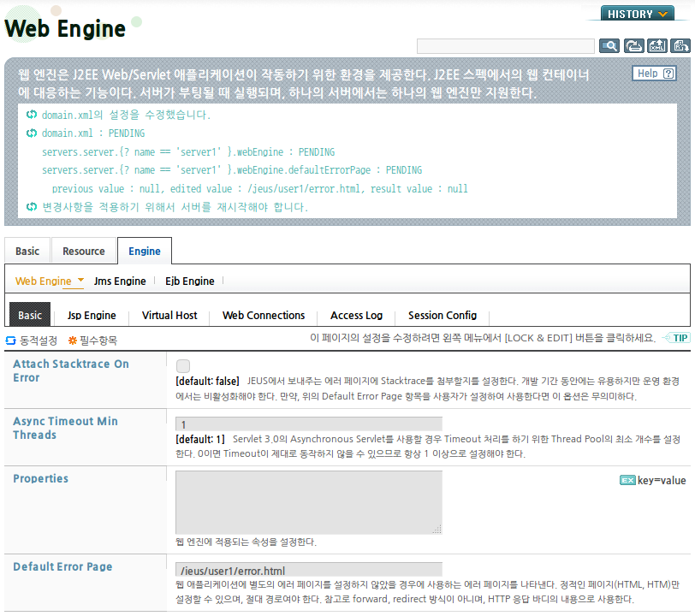The width and height of the screenshot is (695, 616).
Task: Open the HISTORY dropdown
Action: (x=638, y=14)
